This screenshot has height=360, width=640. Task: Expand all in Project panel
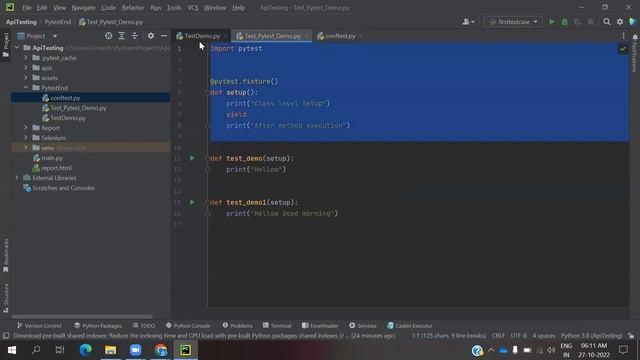[x=122, y=36]
